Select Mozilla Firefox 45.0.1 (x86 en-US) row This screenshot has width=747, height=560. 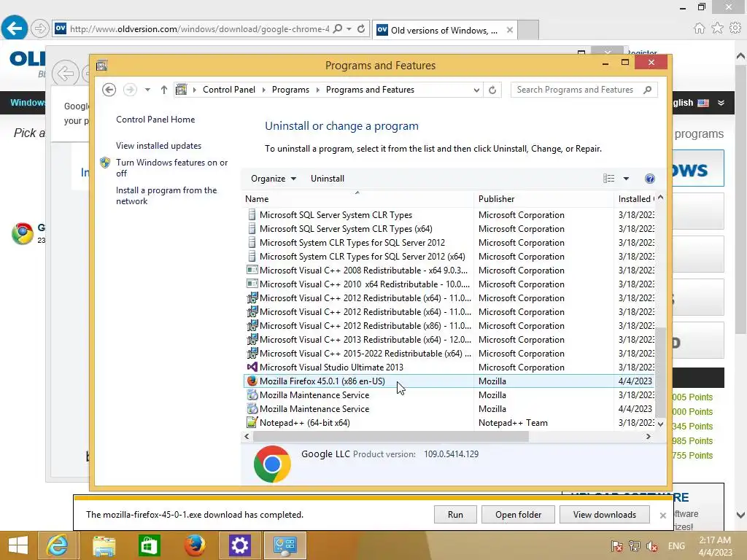[449, 381]
